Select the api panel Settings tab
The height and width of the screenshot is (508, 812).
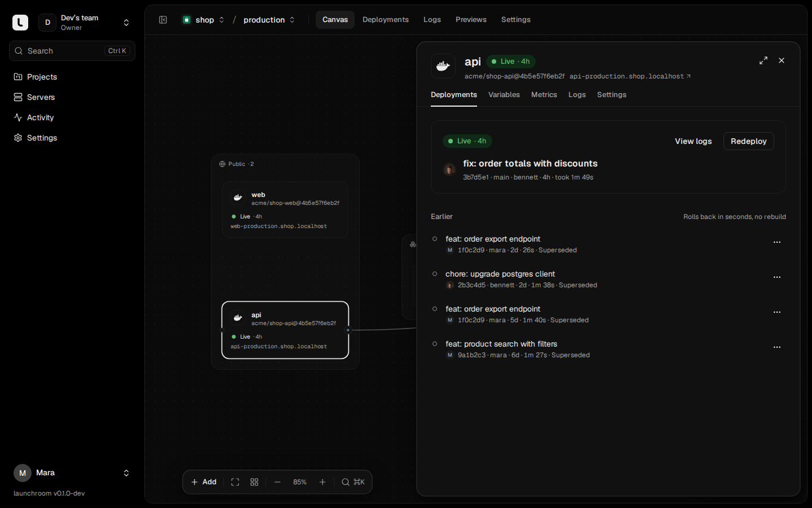pyautogui.click(x=612, y=95)
